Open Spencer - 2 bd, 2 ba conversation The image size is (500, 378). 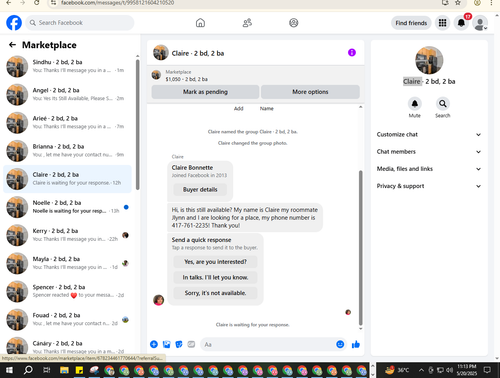click(x=67, y=291)
